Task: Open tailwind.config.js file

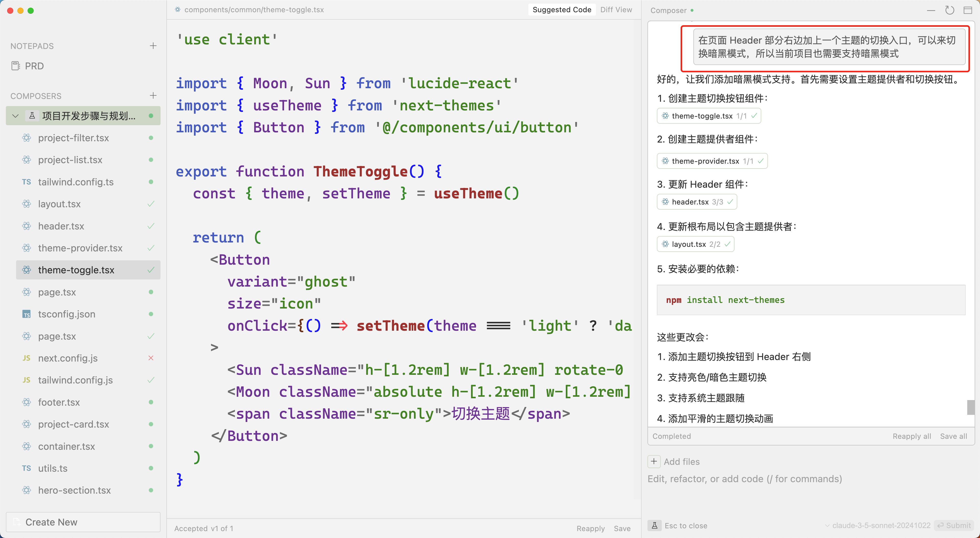Action: [x=88, y=380]
